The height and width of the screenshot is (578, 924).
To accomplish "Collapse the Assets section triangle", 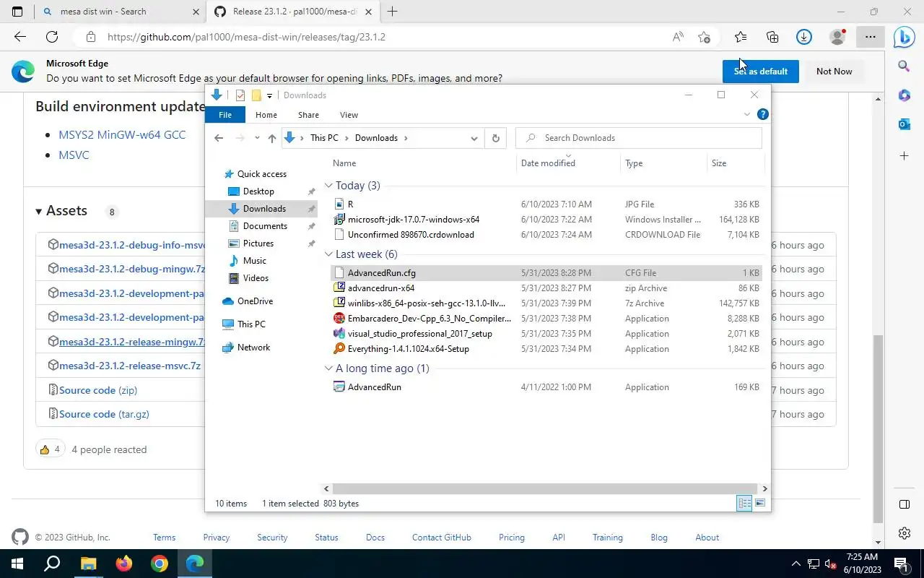I will [39, 212].
